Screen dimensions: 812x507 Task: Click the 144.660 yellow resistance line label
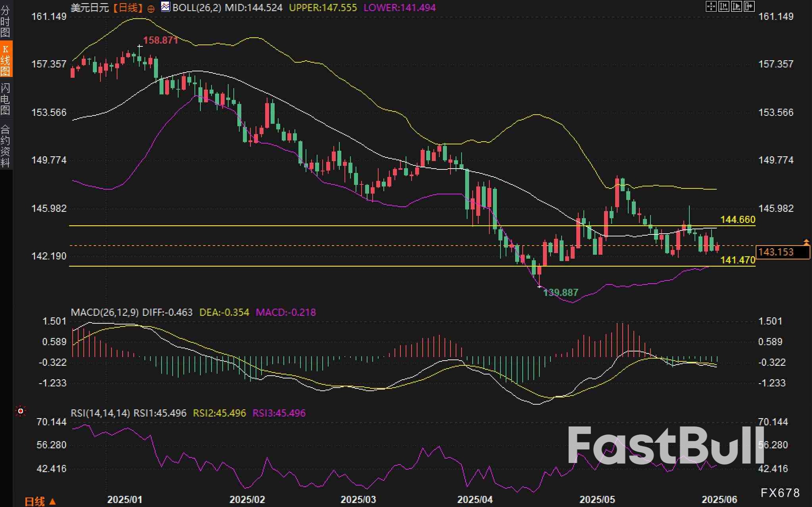click(x=737, y=220)
